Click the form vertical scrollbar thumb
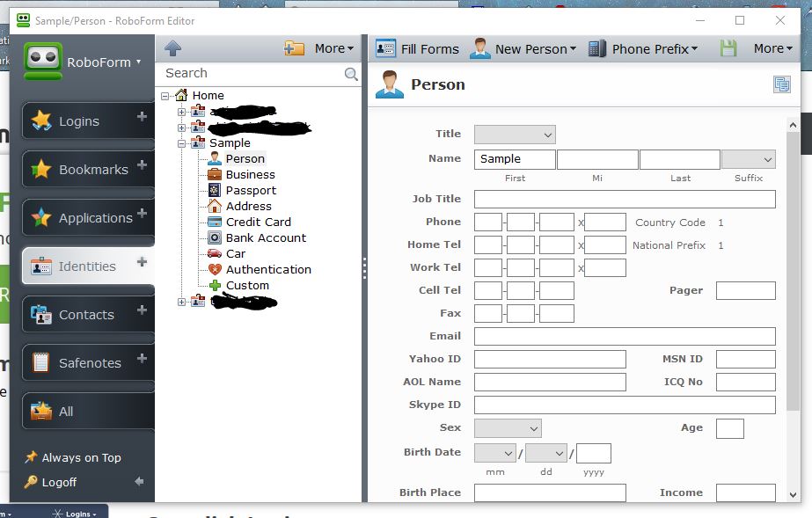Image resolution: width=812 pixels, height=518 pixels. click(793, 272)
